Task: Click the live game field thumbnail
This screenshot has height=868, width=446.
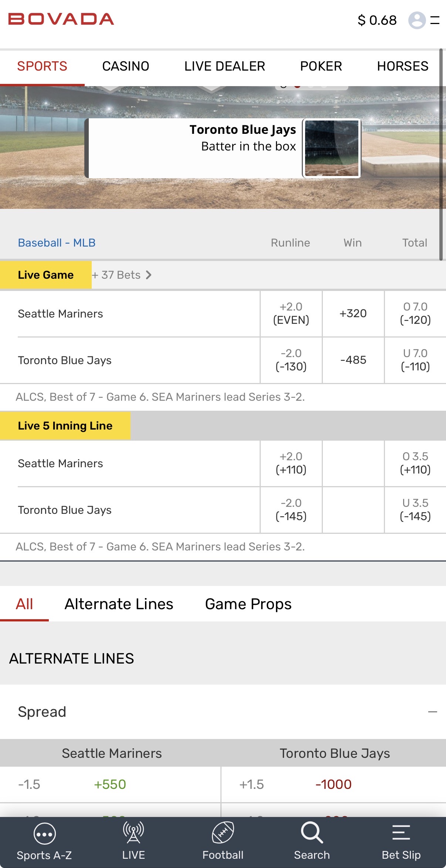Action: (x=332, y=148)
